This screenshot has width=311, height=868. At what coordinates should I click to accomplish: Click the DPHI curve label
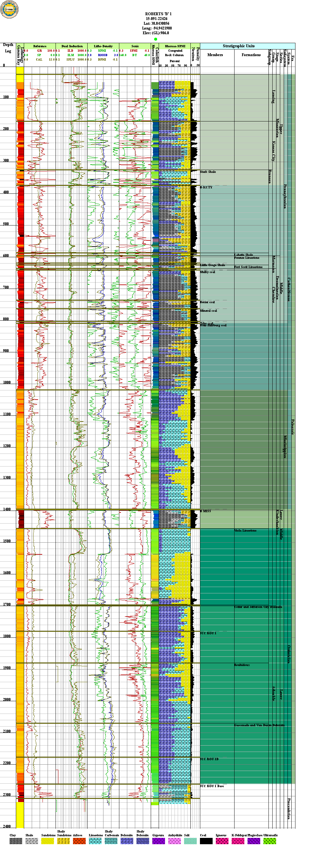click(x=102, y=60)
